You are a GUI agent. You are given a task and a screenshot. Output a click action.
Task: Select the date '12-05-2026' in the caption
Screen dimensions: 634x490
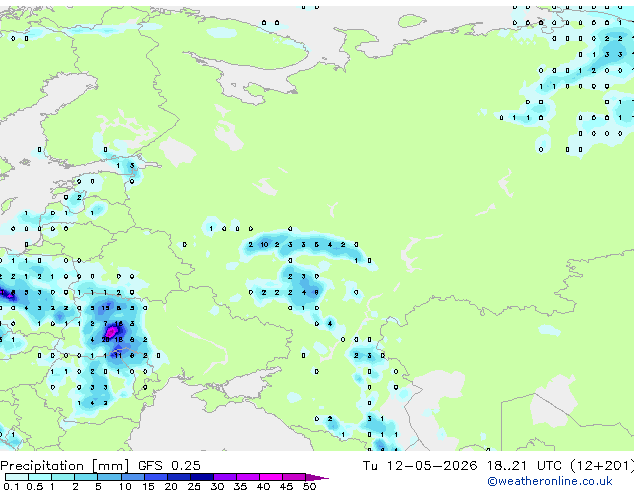432,466
